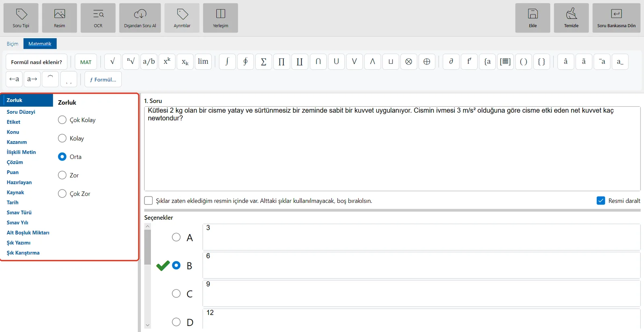Screen dimensions: 644x332
Task: Mark option C as correct
Action: coord(176,293)
